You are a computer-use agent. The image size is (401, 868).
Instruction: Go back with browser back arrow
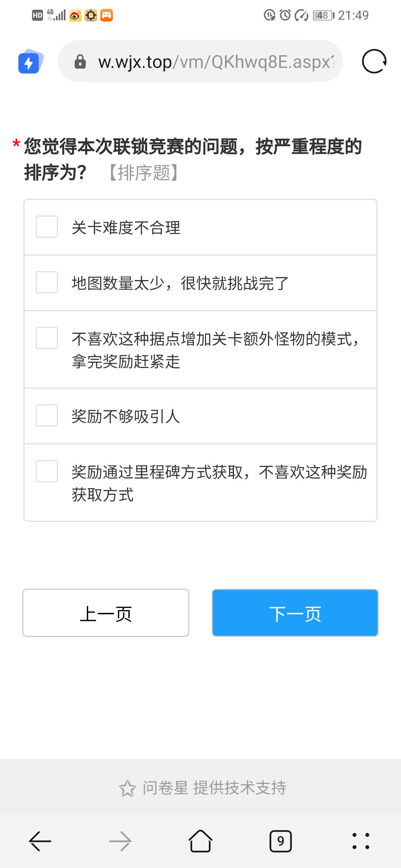pyautogui.click(x=40, y=841)
